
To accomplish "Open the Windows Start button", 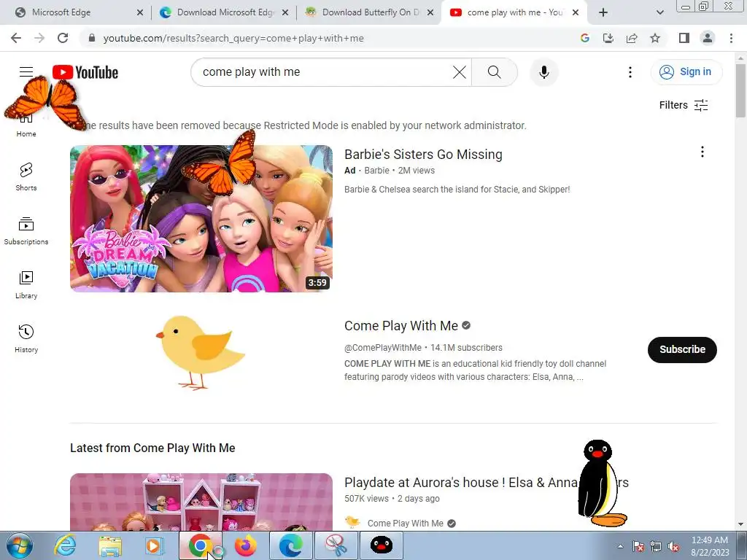I will point(19,545).
